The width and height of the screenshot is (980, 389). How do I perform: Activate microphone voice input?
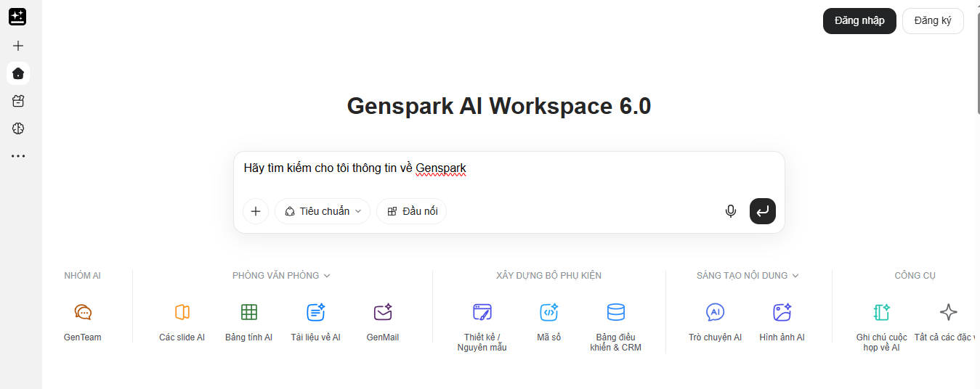point(731,211)
